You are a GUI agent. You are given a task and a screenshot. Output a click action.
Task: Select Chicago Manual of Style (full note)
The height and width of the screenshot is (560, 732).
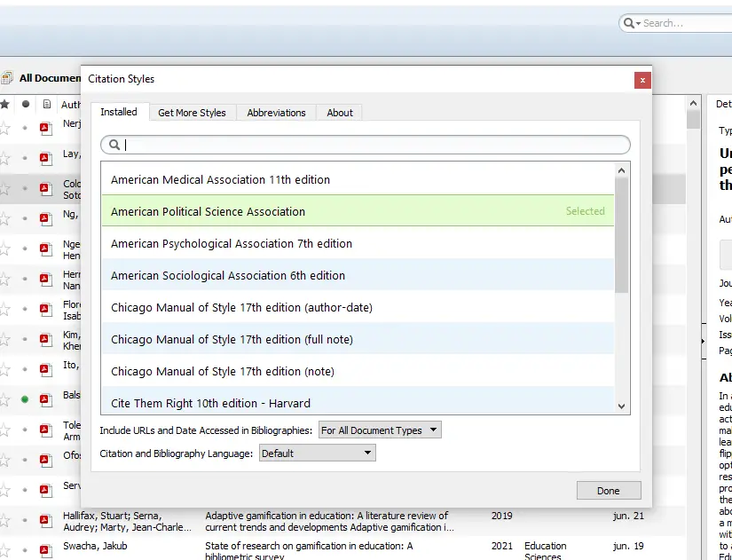[358, 339]
